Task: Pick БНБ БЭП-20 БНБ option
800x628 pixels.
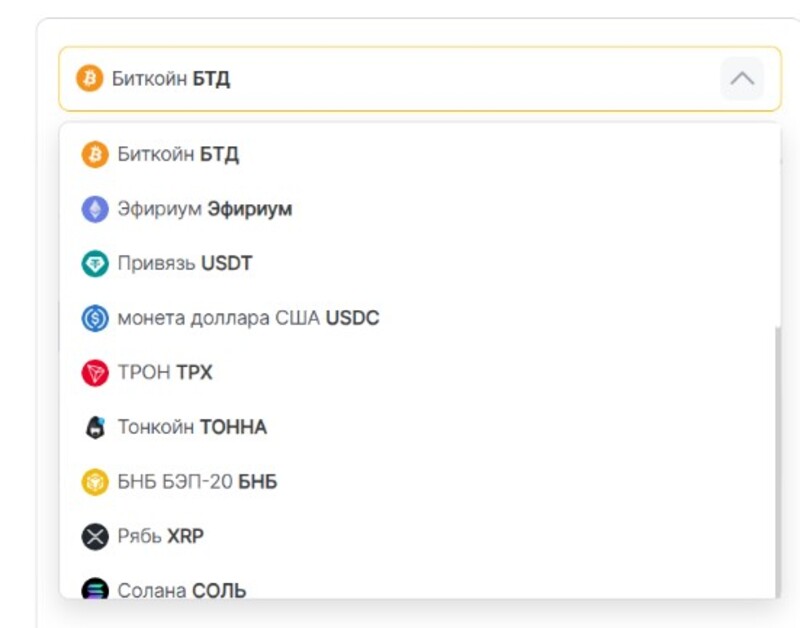Action: click(418, 482)
